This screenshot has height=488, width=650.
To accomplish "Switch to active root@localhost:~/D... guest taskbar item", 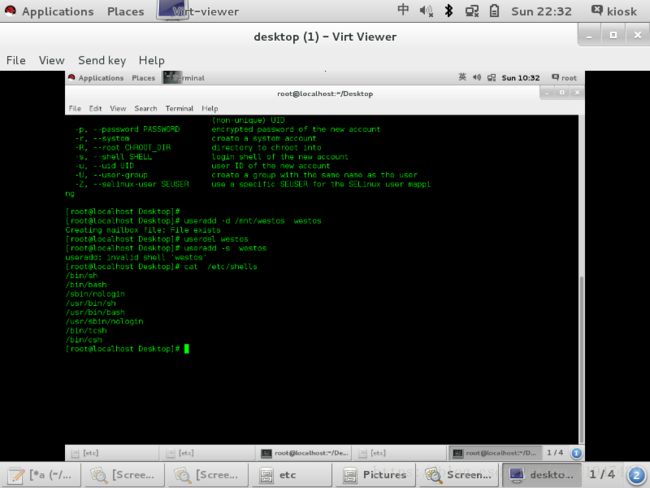I will click(495, 453).
